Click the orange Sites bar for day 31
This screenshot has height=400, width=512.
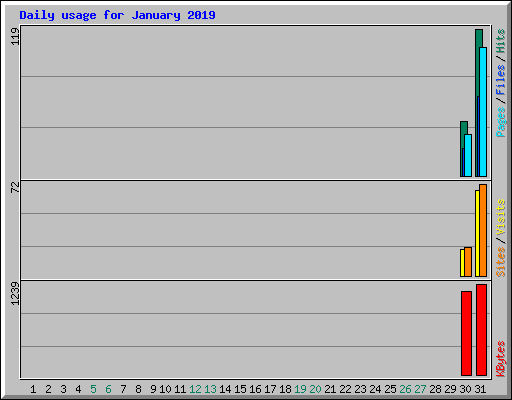[x=483, y=230]
